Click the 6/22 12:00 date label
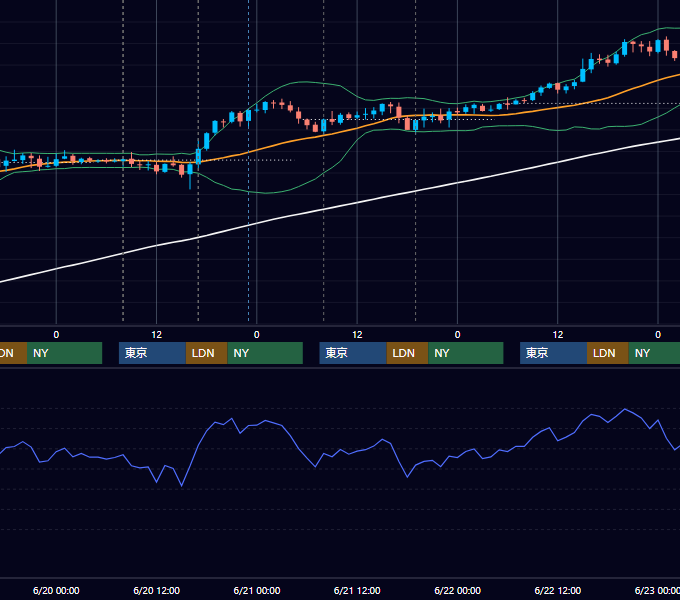 [558, 590]
